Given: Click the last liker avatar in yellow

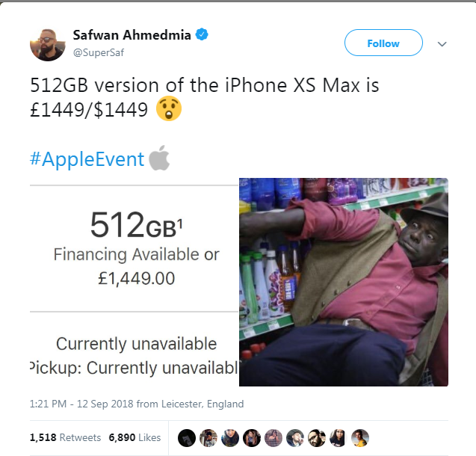Looking at the screenshot, I should tap(360, 438).
